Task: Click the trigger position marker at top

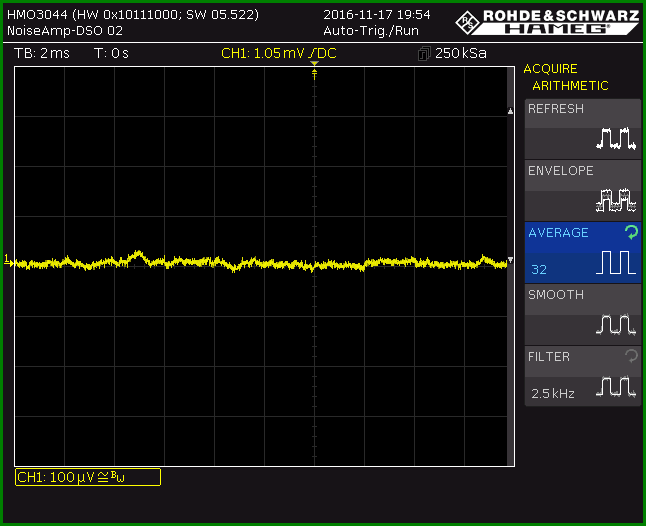Action: [314, 64]
